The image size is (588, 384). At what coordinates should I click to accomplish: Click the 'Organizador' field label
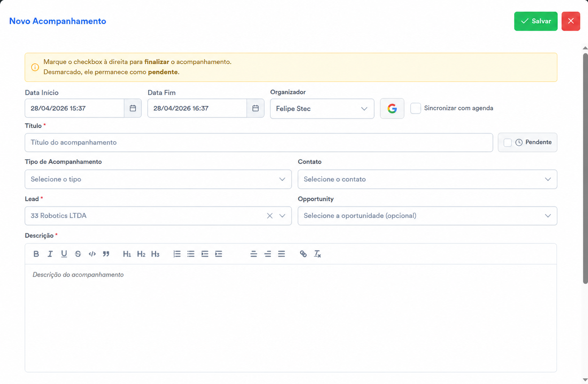pos(288,92)
